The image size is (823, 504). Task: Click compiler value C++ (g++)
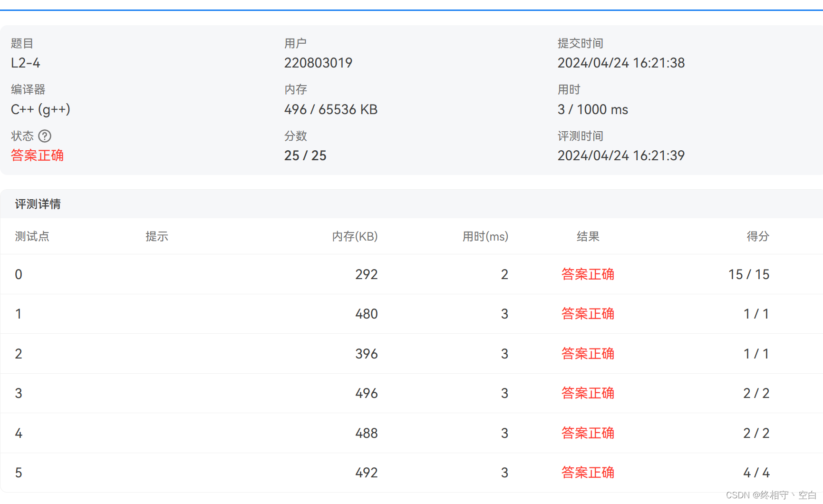click(40, 109)
